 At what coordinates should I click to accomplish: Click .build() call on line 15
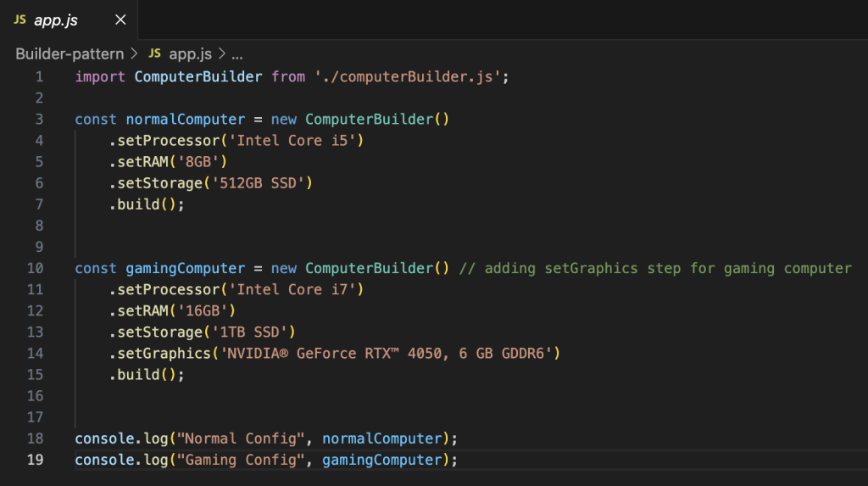pos(147,375)
